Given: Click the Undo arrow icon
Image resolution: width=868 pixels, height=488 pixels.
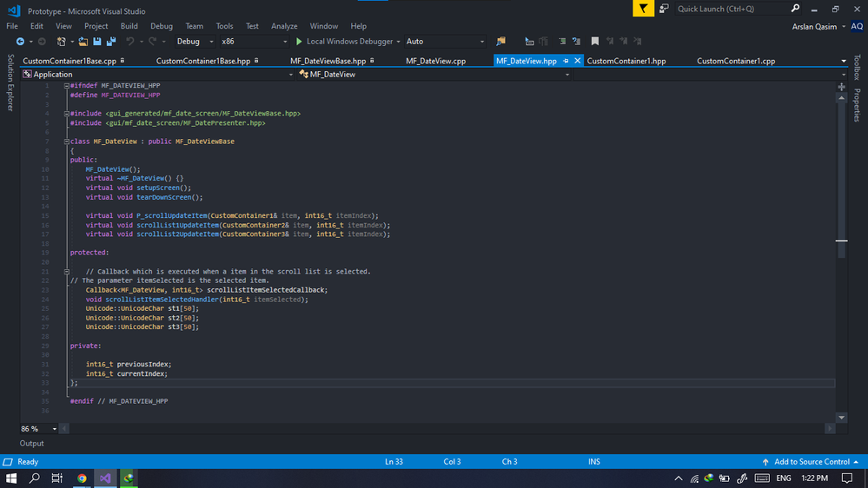Looking at the screenshot, I should 130,42.
